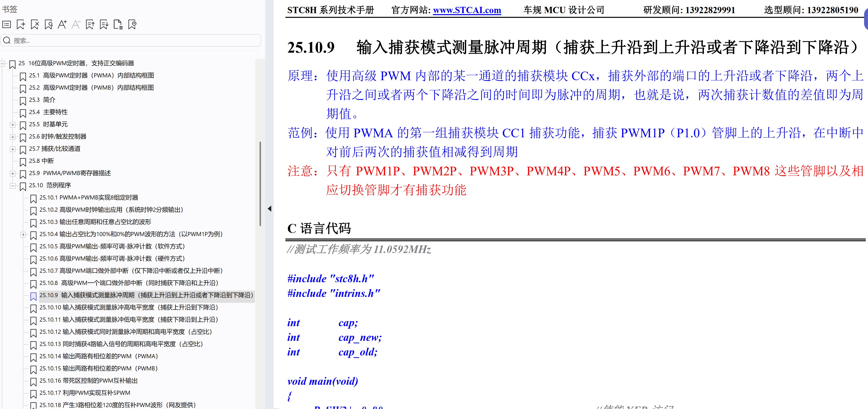This screenshot has width=868, height=409.
Task: Open bookmark 25.8 中断
Action: click(42, 161)
